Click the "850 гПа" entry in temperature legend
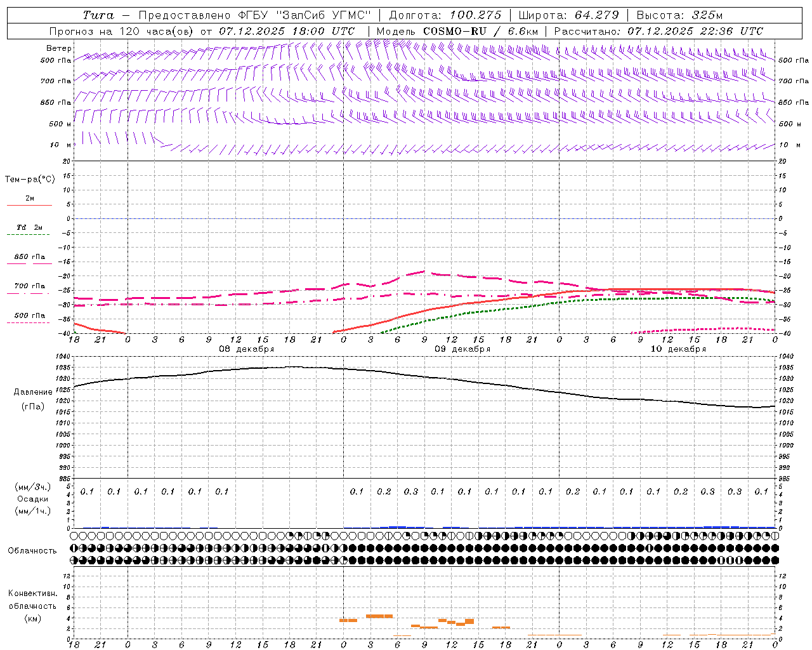Image resolution: width=812 pixels, height=650 pixels. click(29, 257)
